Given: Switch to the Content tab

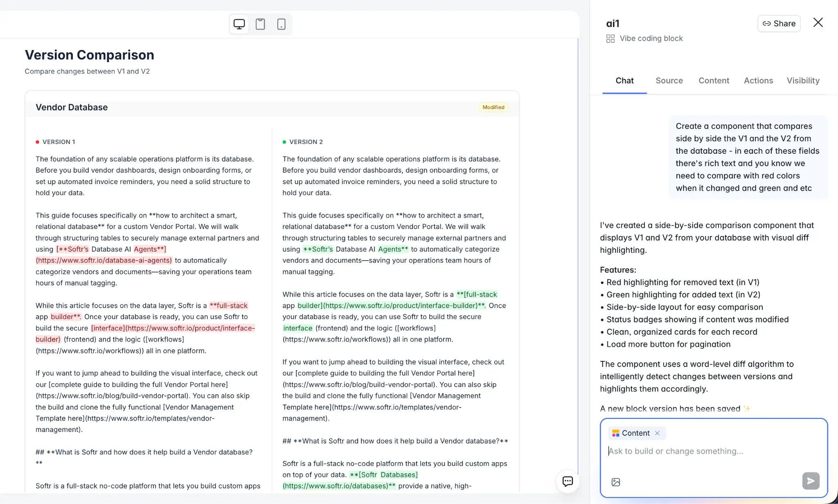Looking at the screenshot, I should (x=714, y=81).
